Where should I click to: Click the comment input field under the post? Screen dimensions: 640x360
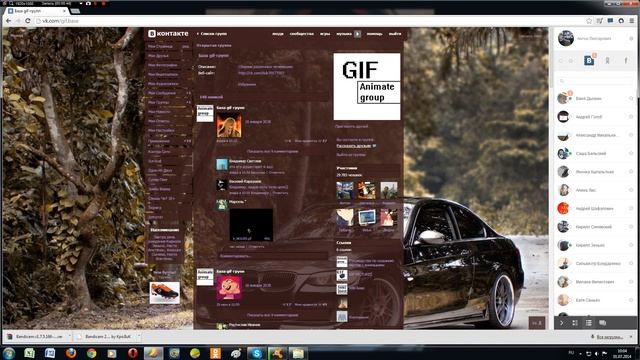[272, 256]
